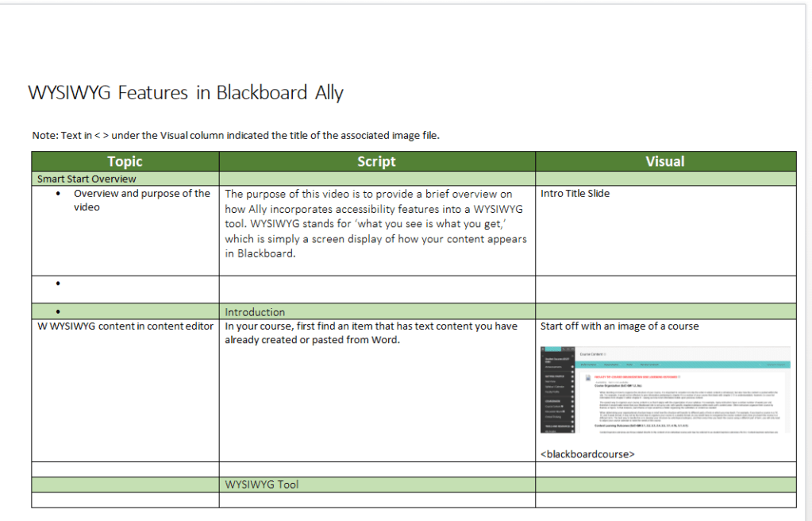This screenshot has height=521, width=812.
Task: Click the document title 'WYSIWYG Features in Blackboard Ally'
Action: pyautogui.click(x=186, y=93)
